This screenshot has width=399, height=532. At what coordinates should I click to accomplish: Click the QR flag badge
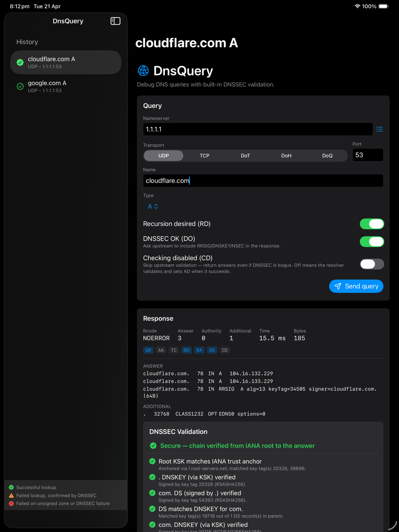click(x=148, y=350)
